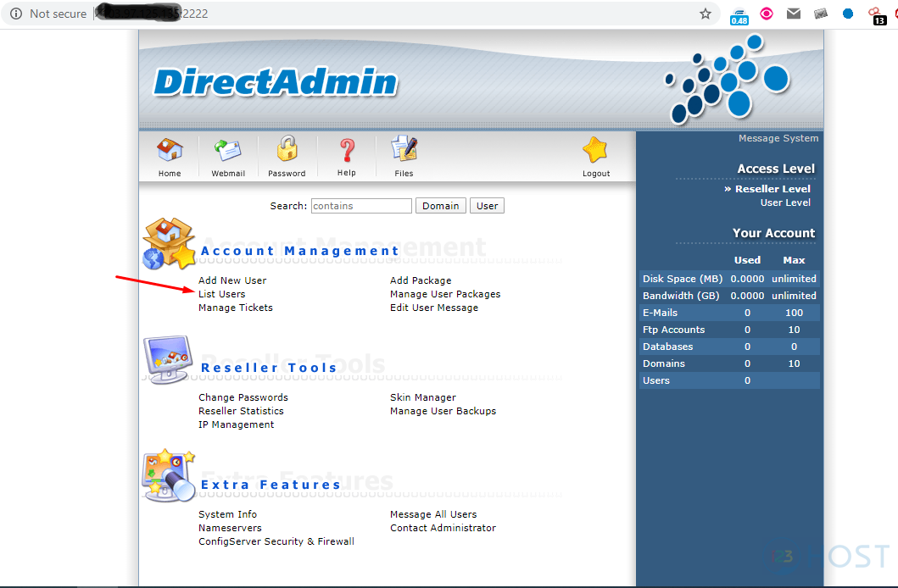Screen dimensions: 898x588
Task: Click the Files toolbar label
Action: click(x=404, y=174)
